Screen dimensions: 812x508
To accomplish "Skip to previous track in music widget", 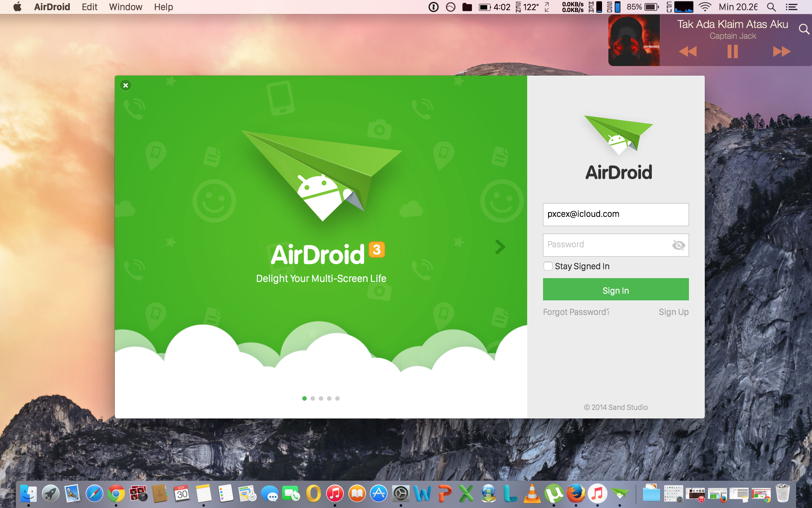I will (x=688, y=51).
